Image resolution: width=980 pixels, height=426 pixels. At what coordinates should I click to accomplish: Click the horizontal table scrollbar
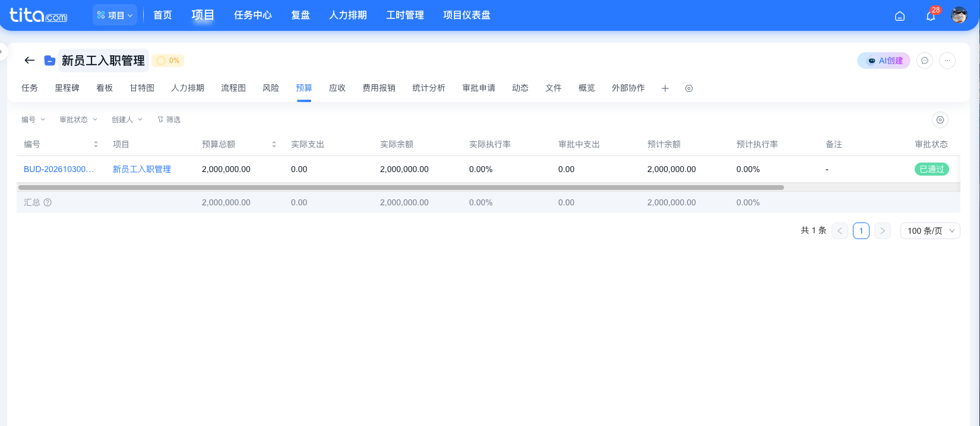coord(401,187)
